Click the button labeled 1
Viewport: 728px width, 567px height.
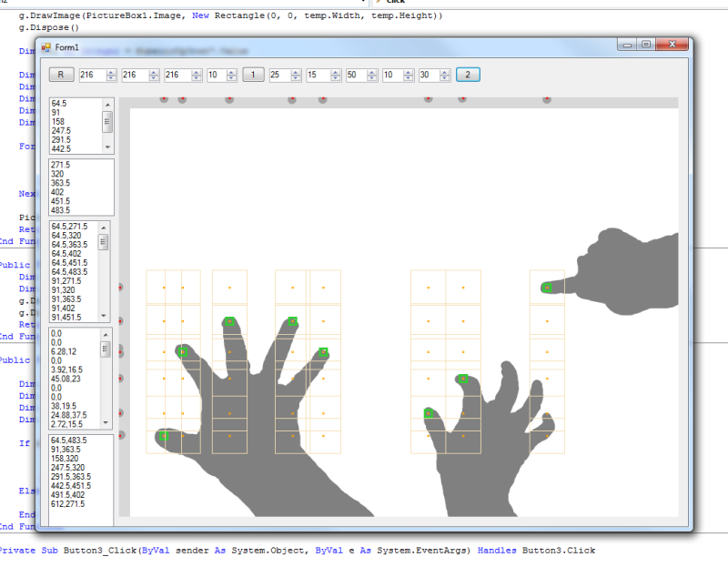[253, 75]
